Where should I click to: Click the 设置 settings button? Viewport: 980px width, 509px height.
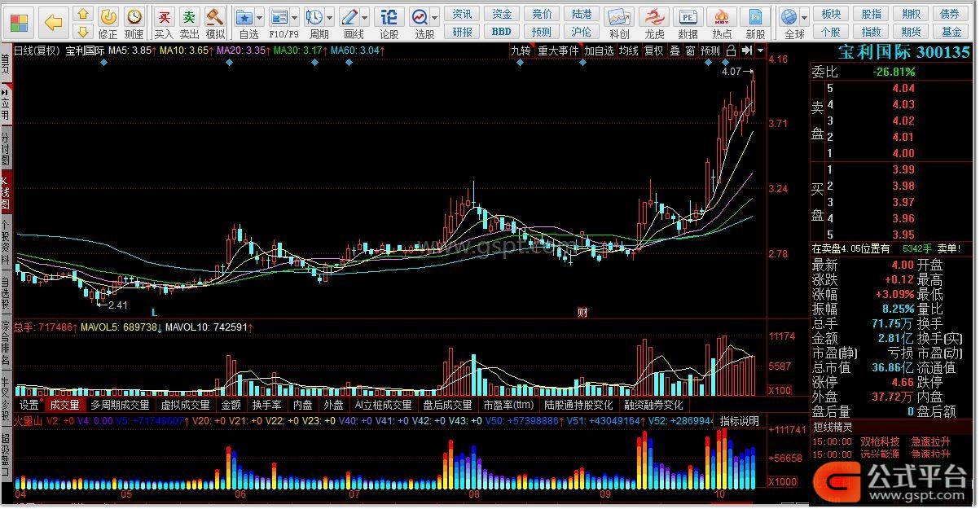pos(29,405)
